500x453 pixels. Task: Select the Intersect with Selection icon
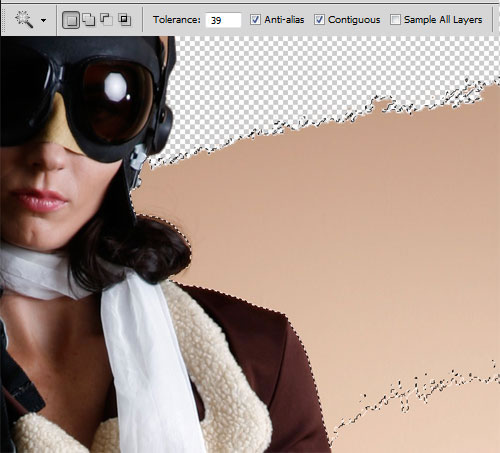point(124,20)
